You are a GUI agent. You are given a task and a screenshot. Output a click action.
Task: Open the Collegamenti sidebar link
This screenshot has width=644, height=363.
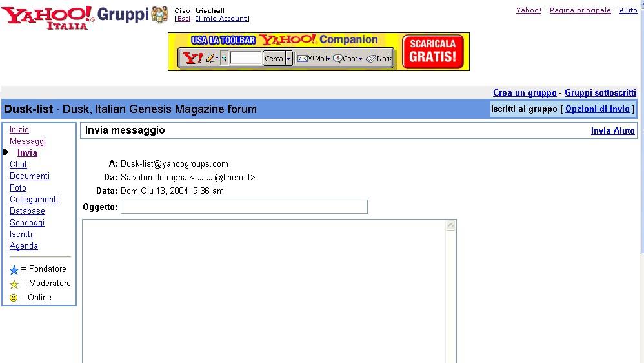coord(34,200)
